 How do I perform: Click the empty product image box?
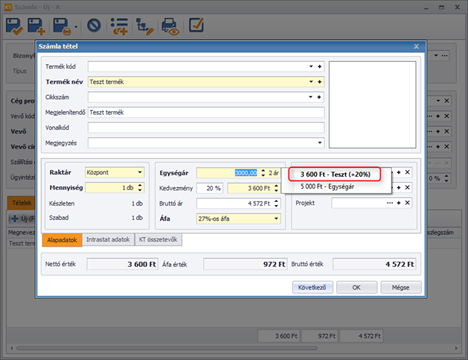coord(372,105)
